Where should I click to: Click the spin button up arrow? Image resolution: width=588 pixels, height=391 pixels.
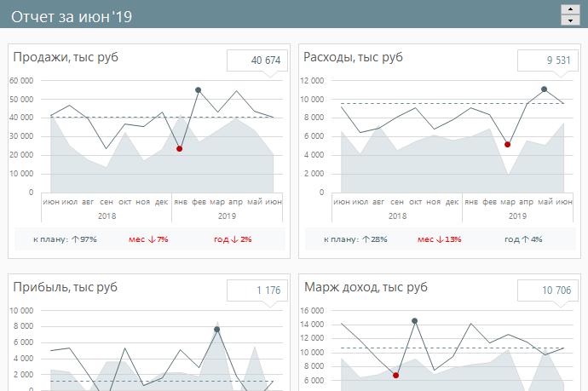tap(570, 9)
